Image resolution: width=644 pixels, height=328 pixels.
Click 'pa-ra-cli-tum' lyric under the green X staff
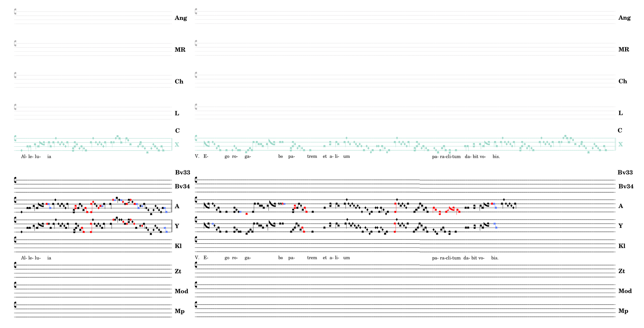tap(446, 157)
